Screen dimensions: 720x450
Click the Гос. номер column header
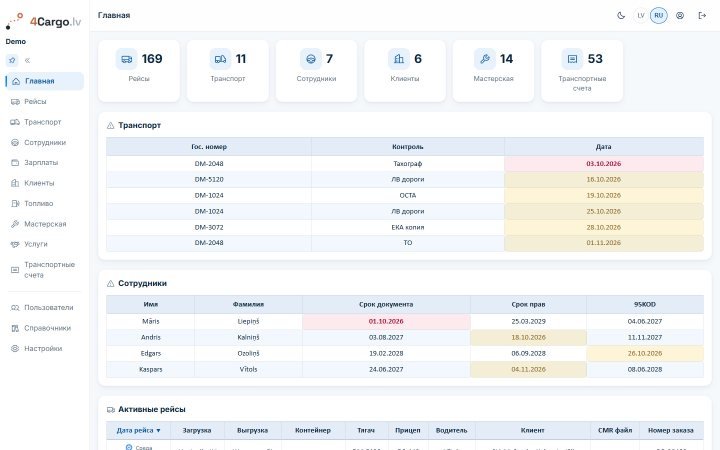209,147
